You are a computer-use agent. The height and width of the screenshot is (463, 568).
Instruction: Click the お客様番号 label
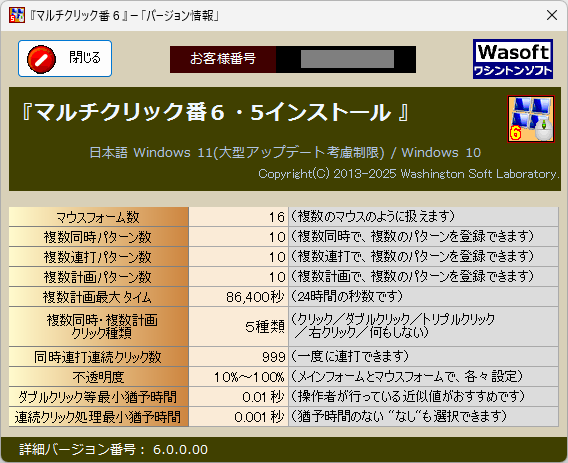click(223, 59)
